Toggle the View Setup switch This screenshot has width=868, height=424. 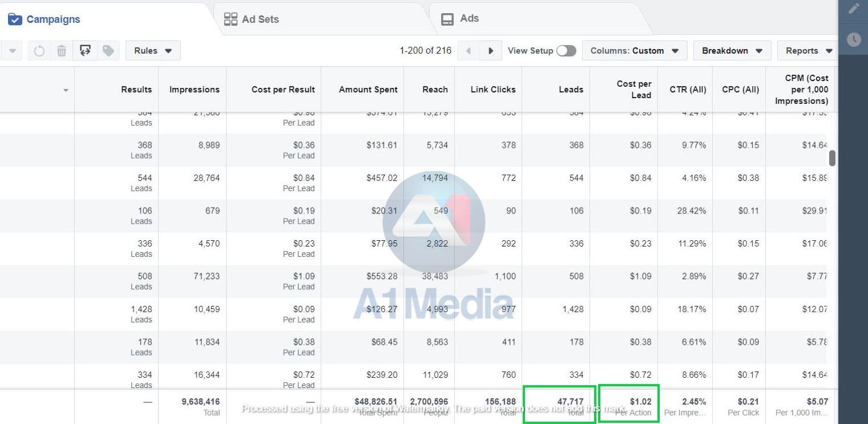[x=566, y=51]
